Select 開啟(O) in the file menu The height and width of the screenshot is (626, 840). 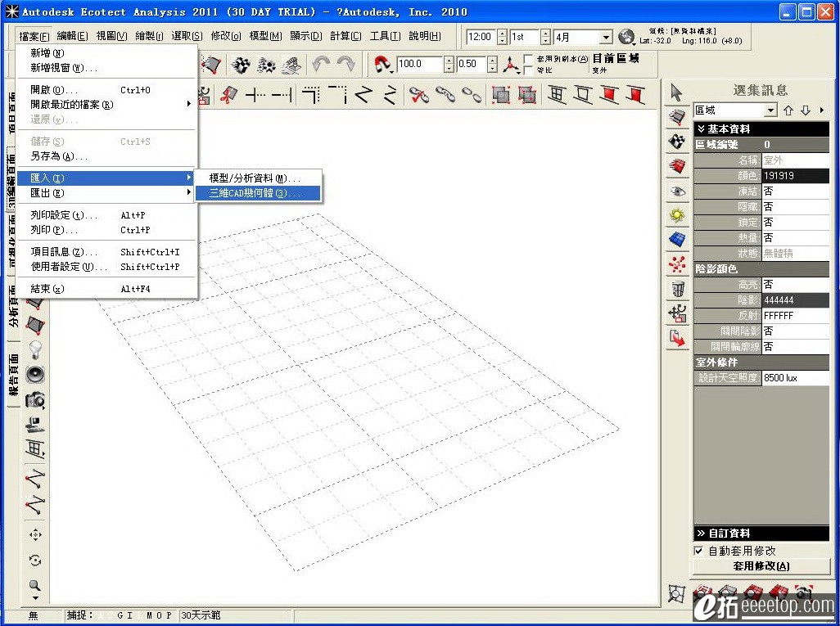coord(106,90)
